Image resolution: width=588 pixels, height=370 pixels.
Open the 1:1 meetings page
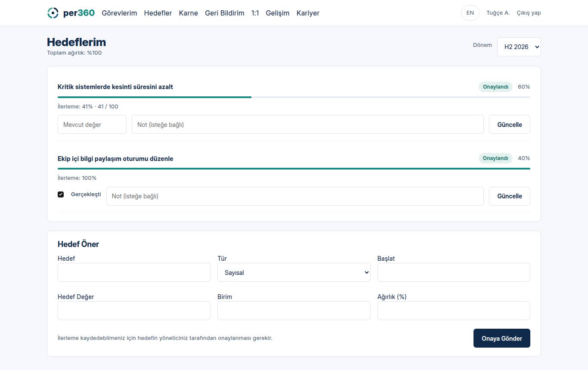click(255, 13)
